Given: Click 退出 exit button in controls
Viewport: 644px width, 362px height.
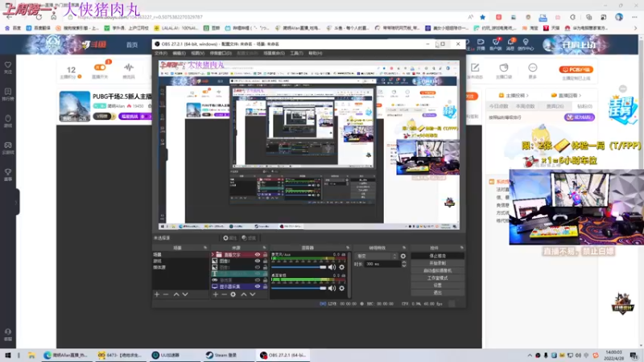Looking at the screenshot, I should click(437, 293).
